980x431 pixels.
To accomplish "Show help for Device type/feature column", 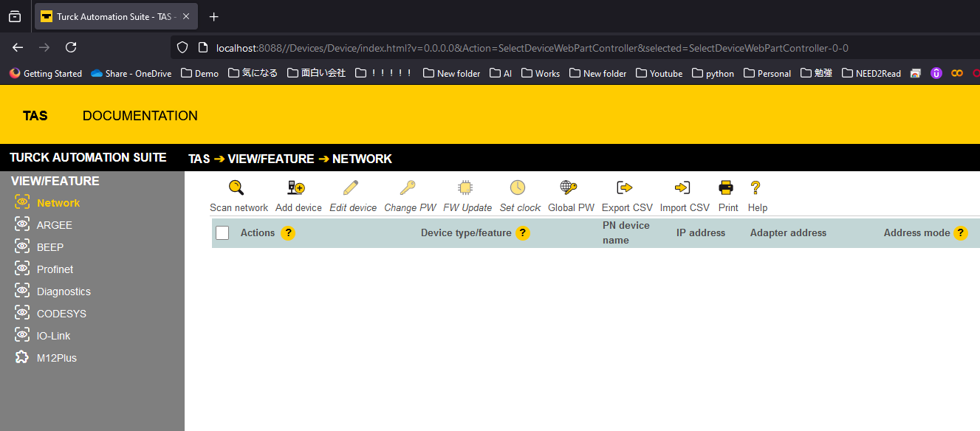I will coord(522,232).
